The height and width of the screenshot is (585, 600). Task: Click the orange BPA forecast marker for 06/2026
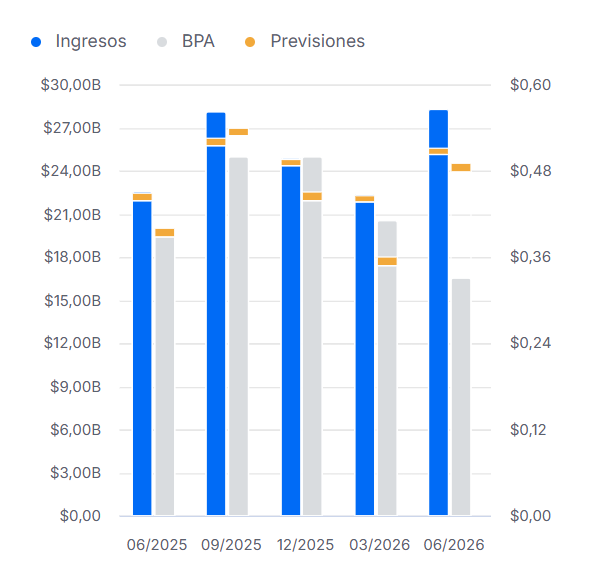461,168
